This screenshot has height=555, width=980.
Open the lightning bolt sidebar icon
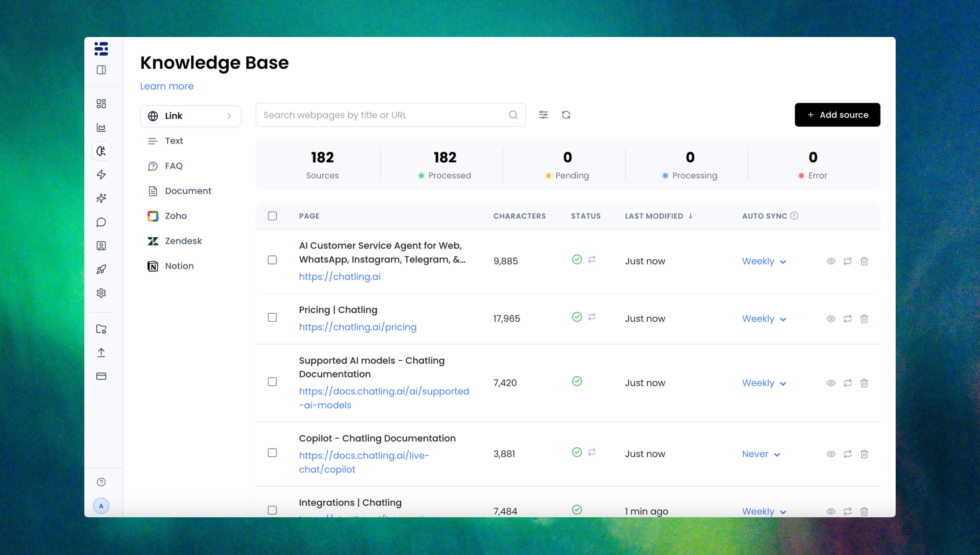tap(101, 175)
